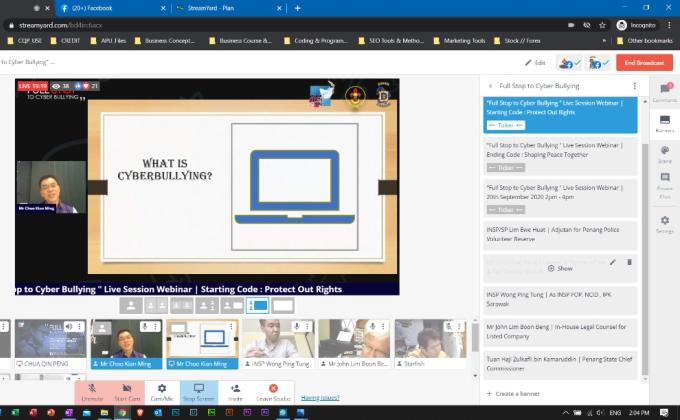Click the banner list scrollbar
This screenshot has height=420, width=680.
click(x=643, y=200)
